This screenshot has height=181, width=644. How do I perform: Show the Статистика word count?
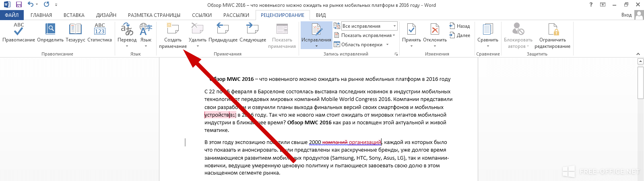point(99,32)
